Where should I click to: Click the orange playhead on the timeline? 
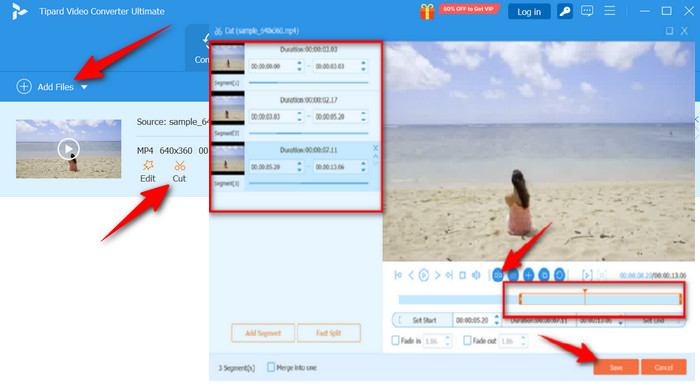point(584,297)
